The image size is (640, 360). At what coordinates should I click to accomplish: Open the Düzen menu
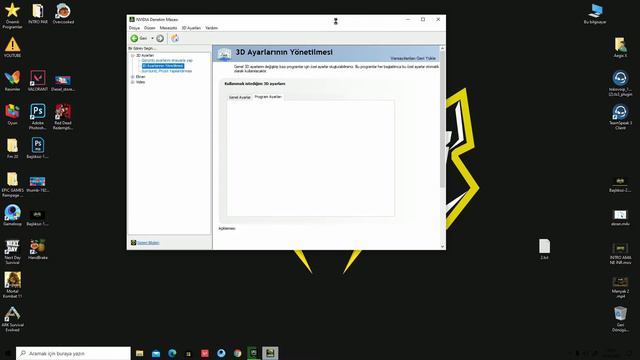click(150, 28)
